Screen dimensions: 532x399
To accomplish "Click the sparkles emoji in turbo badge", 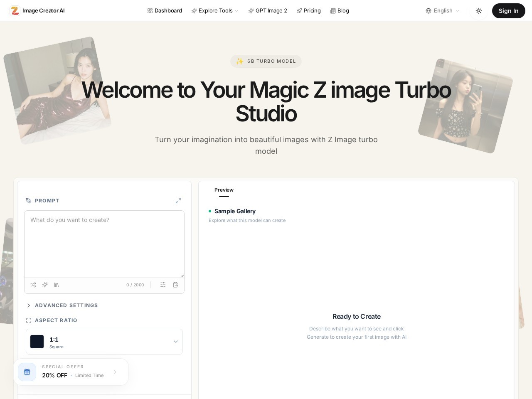I will click(240, 61).
